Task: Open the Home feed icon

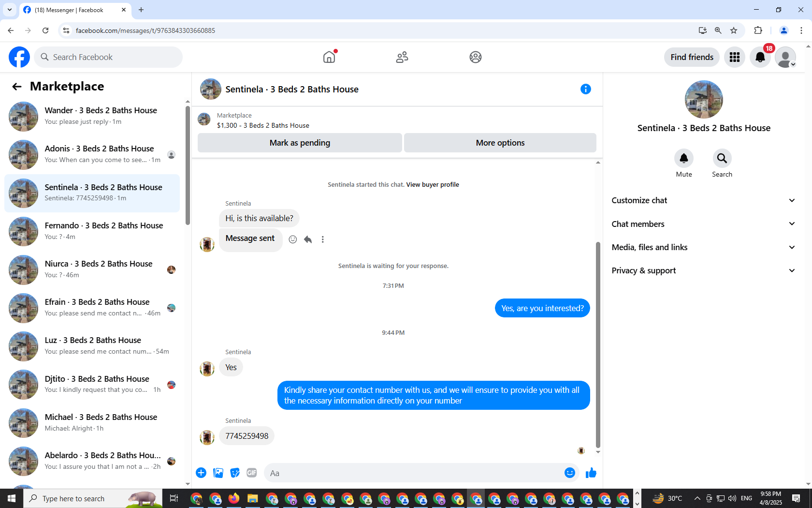Action: [x=329, y=57]
